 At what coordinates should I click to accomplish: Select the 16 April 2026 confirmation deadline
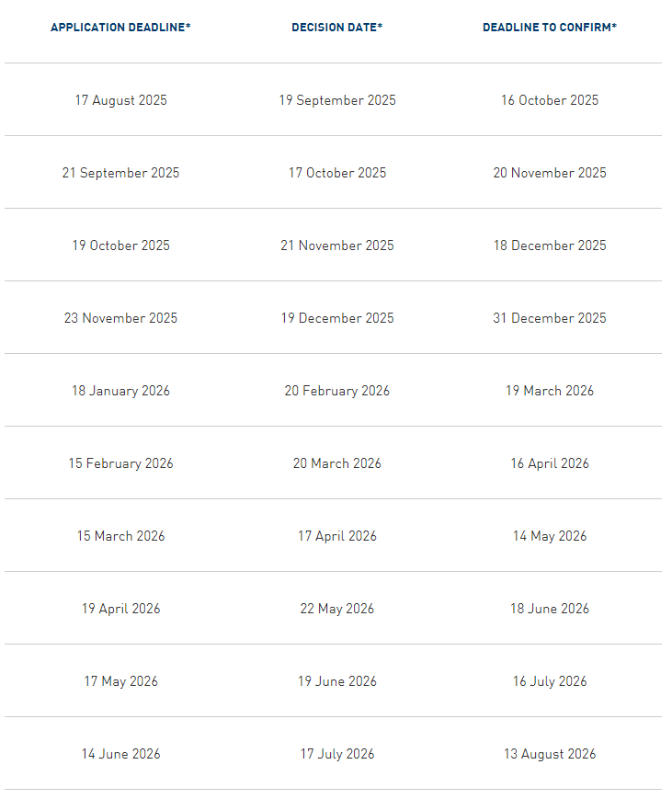tap(550, 463)
